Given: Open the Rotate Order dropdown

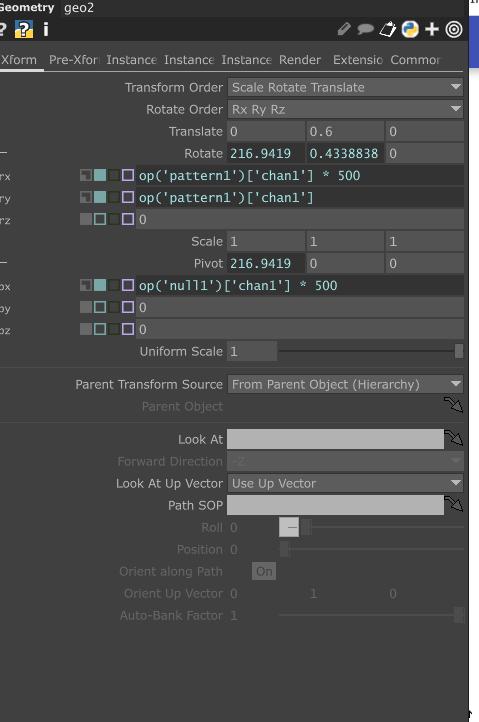Looking at the screenshot, I should pos(345,109).
